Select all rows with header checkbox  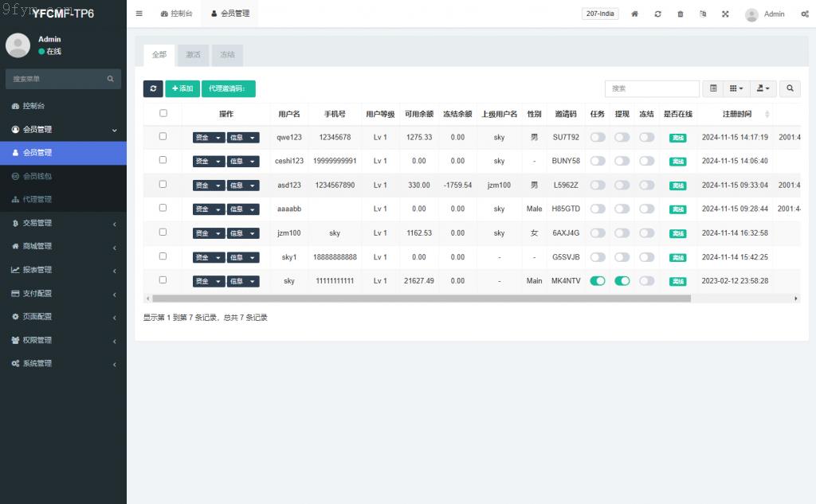click(163, 113)
